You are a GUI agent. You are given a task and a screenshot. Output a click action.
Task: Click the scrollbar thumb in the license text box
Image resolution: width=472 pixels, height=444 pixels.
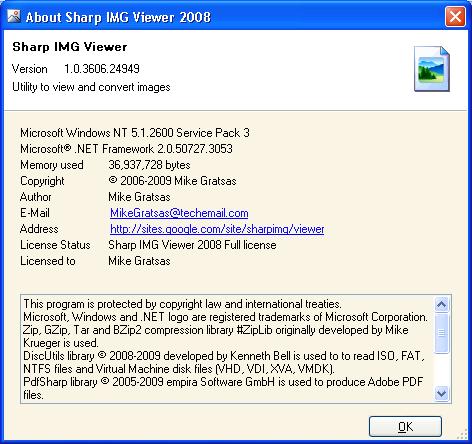coord(442,332)
